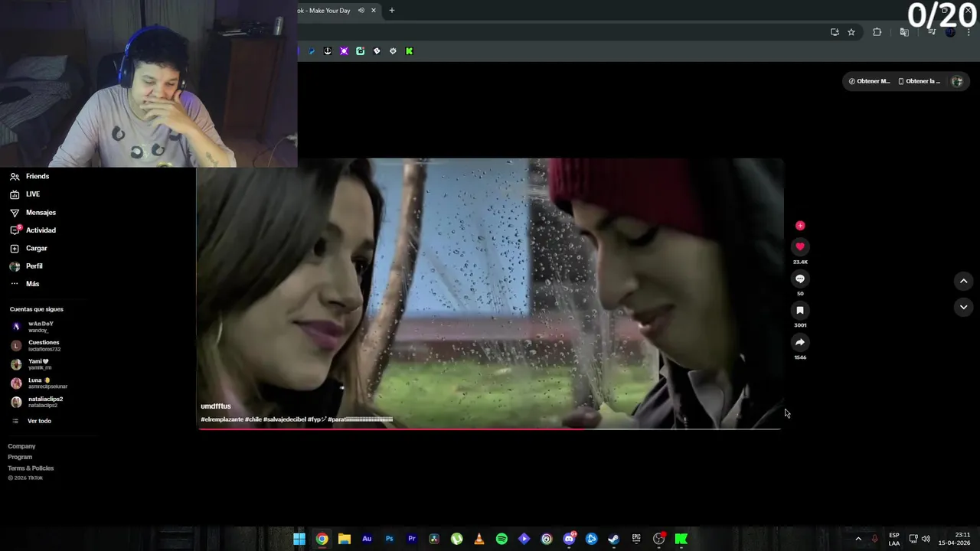Share the video using arrow icon

coord(800,342)
